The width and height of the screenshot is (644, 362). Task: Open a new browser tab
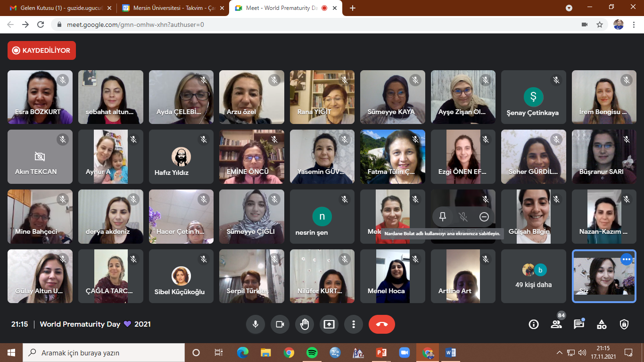(x=353, y=8)
